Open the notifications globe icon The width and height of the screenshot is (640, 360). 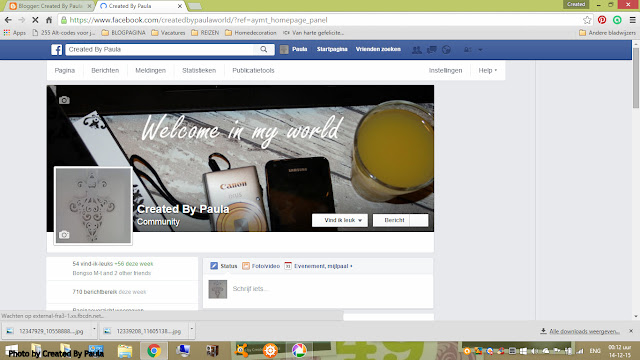point(447,50)
